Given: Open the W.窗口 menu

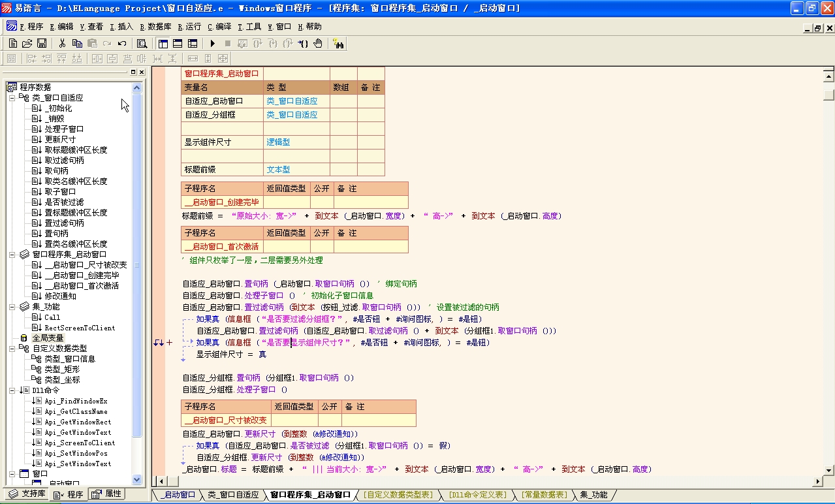Looking at the screenshot, I should [x=279, y=27].
